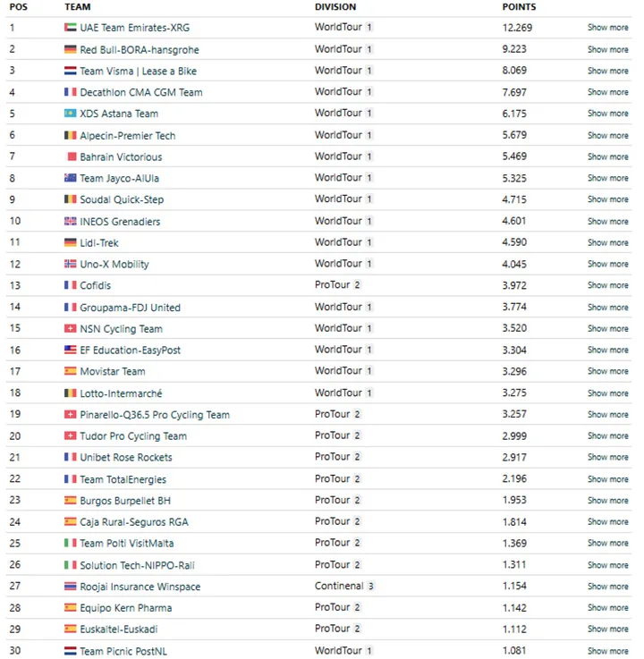The height and width of the screenshot is (659, 644).
Task: Click the Thai flag beside Roojai Insurance Winspace
Action: coord(71,587)
